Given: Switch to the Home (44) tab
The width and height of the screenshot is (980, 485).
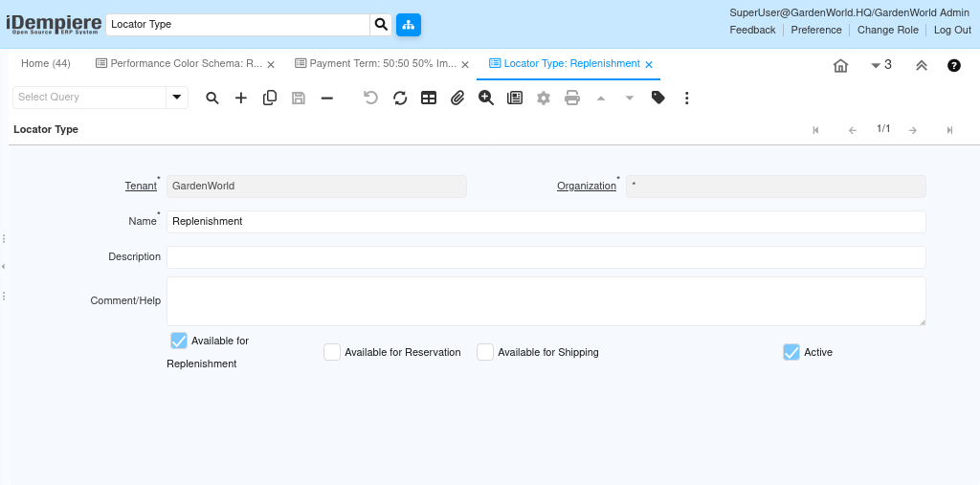Looking at the screenshot, I should (x=46, y=64).
